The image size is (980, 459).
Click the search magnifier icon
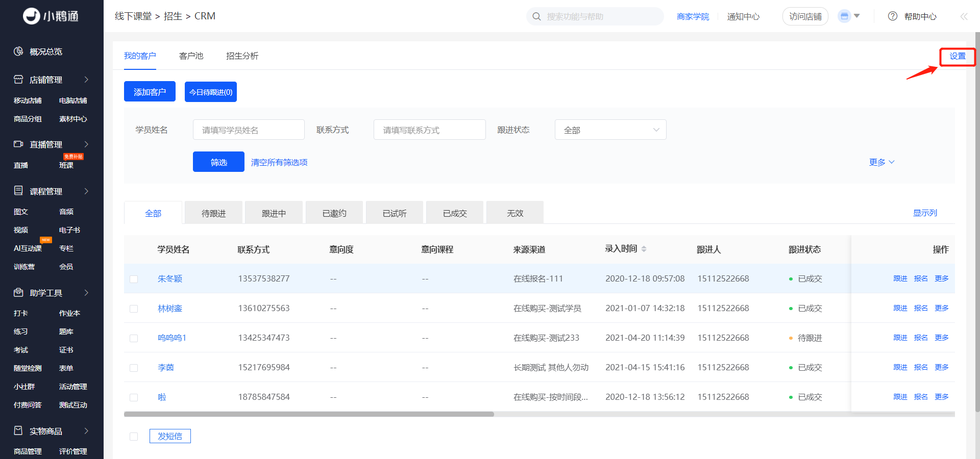click(536, 16)
